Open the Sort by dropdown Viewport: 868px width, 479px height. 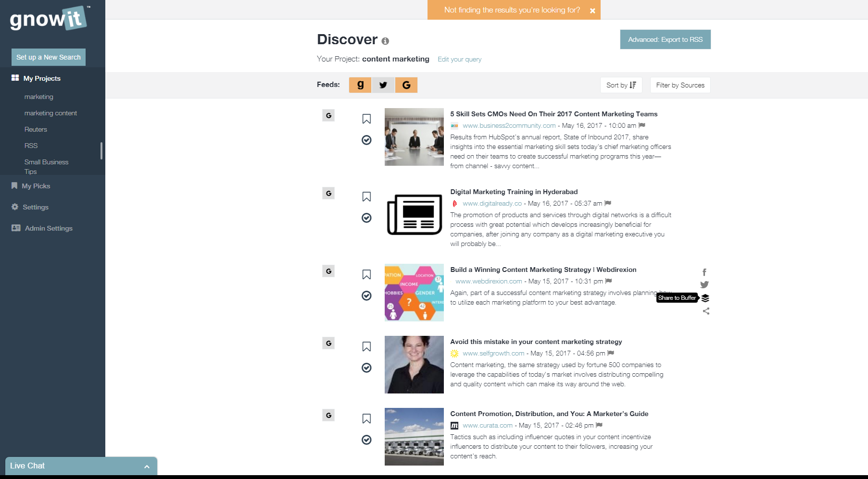621,85
